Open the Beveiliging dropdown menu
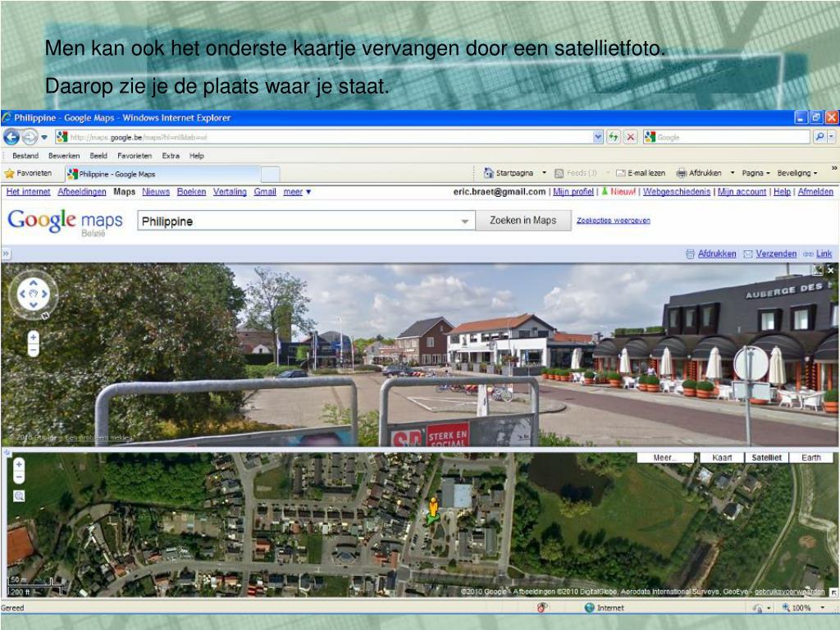Screen dimensions: 840x630 [797, 173]
